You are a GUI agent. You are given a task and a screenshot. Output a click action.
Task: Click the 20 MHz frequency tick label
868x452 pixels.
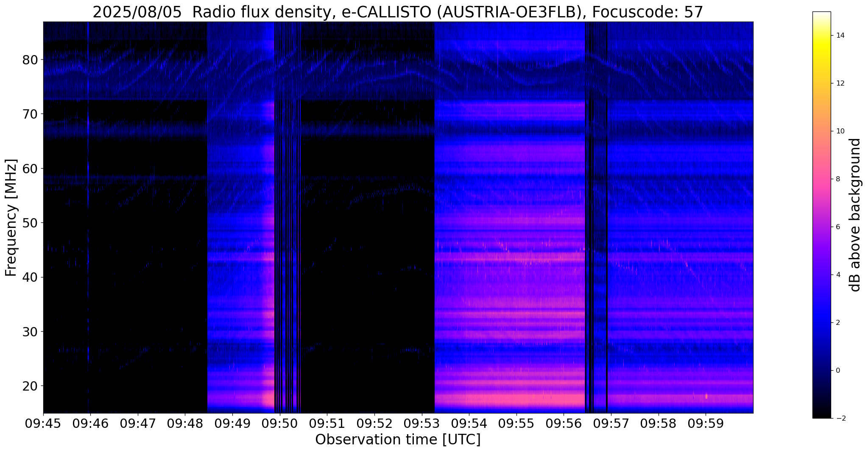click(31, 385)
